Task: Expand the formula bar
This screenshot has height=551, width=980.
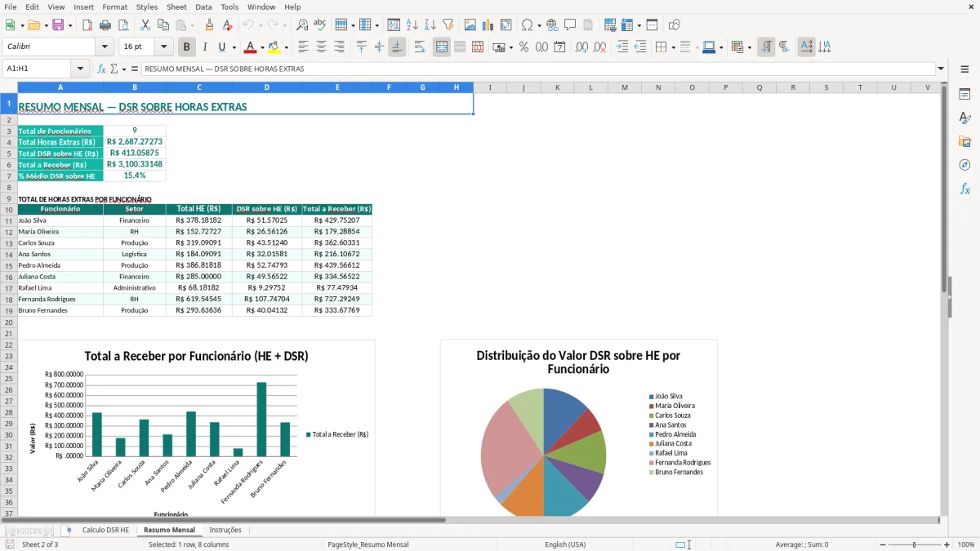Action: point(942,69)
